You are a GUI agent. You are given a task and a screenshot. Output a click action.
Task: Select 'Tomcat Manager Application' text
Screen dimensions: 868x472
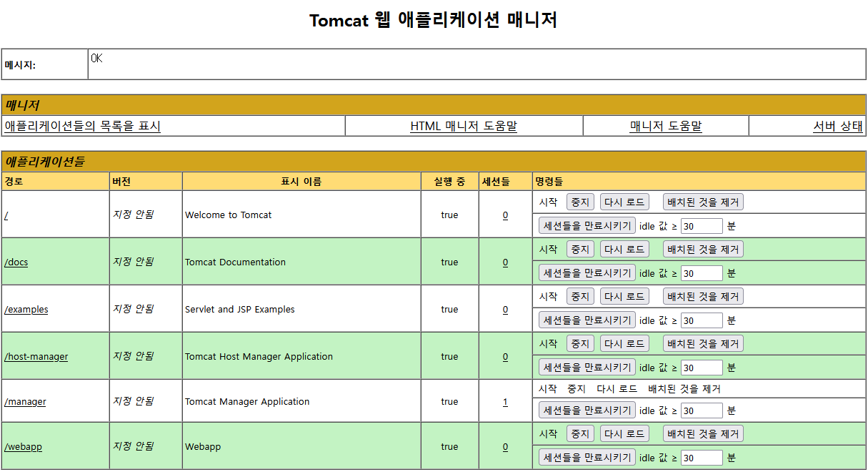(248, 402)
